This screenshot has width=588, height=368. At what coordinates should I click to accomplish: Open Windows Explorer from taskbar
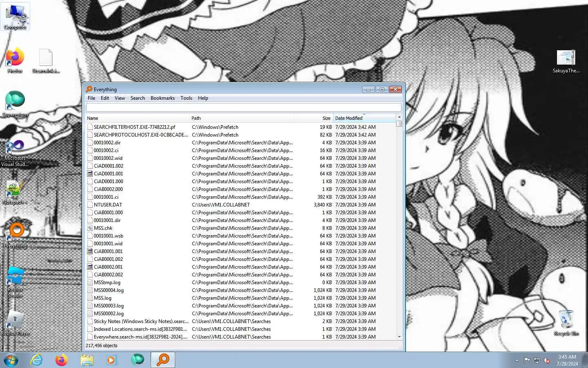coord(87,360)
